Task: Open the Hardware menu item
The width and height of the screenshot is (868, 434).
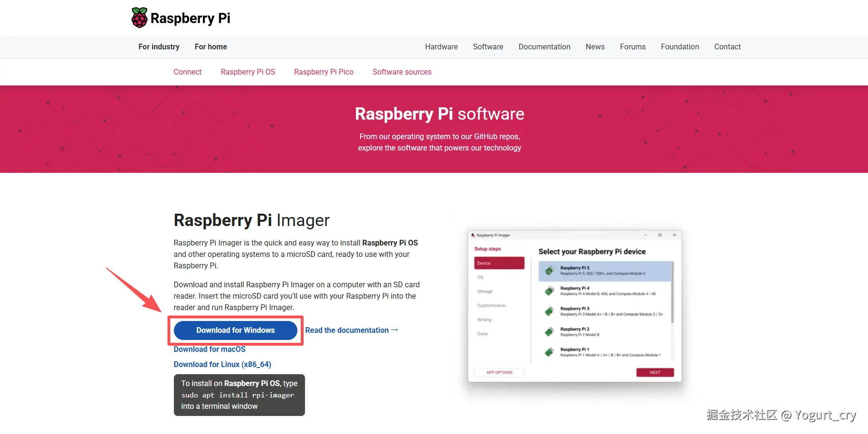Action: (441, 47)
